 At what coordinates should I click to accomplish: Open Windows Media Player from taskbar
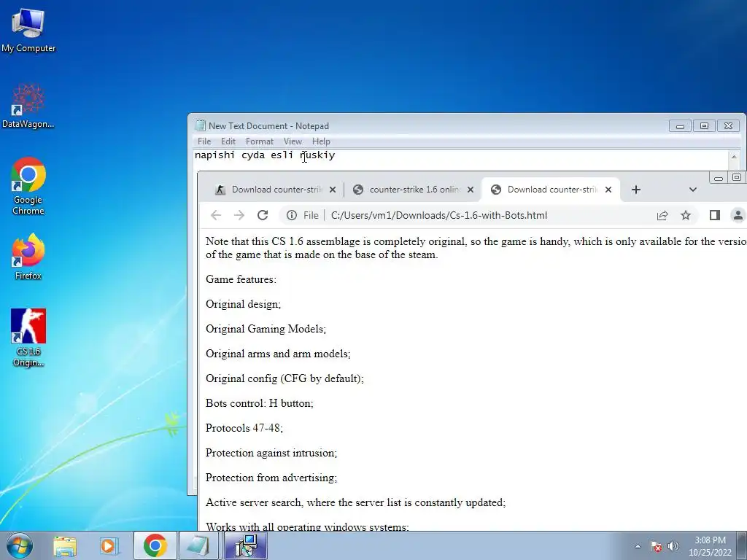[109, 545]
